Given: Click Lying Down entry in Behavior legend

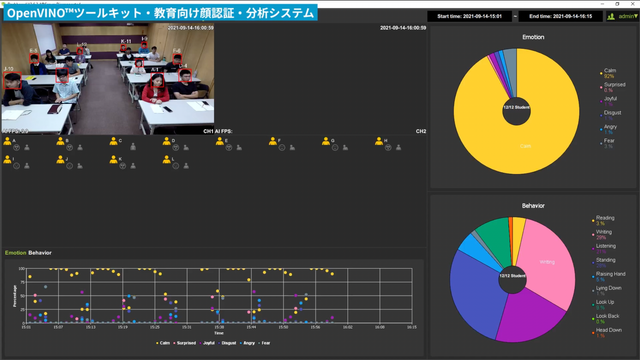Looking at the screenshot, I should click(x=607, y=290).
